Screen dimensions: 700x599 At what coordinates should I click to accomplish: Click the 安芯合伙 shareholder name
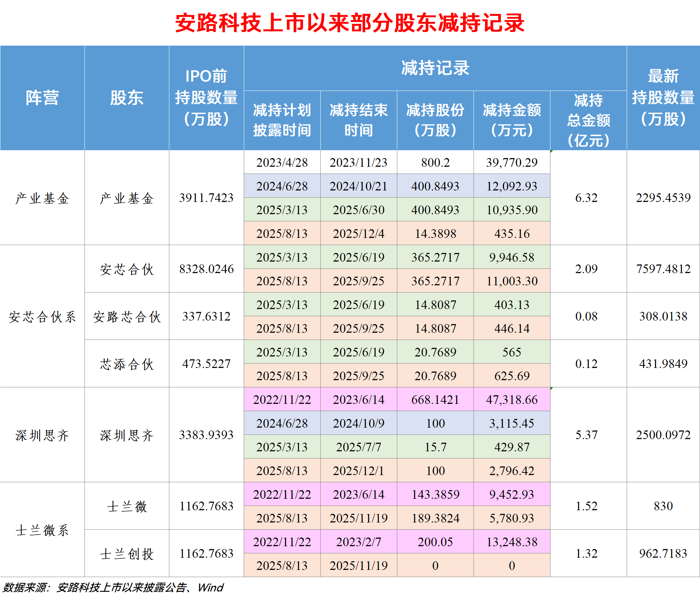click(126, 269)
